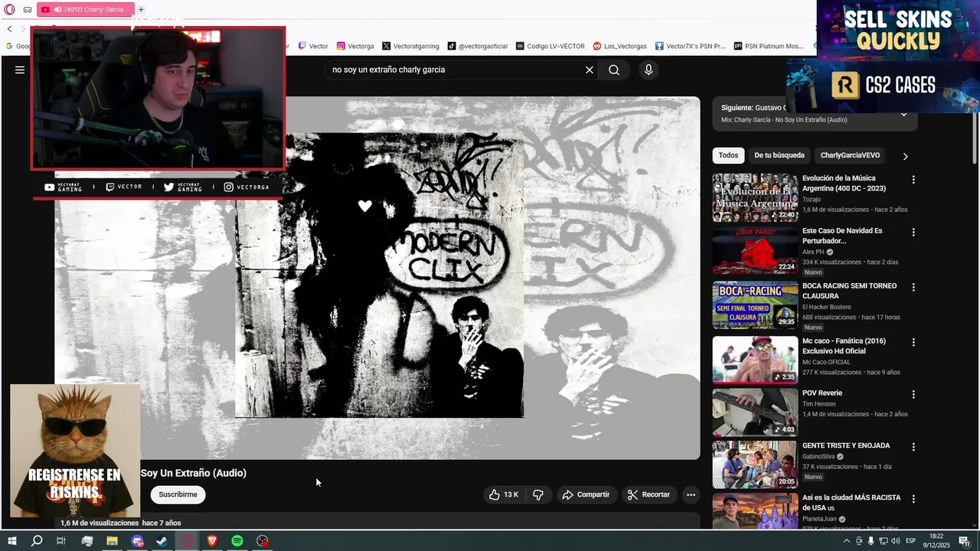980x551 pixels.
Task: Open channel name Tim Henson
Action: pos(820,404)
